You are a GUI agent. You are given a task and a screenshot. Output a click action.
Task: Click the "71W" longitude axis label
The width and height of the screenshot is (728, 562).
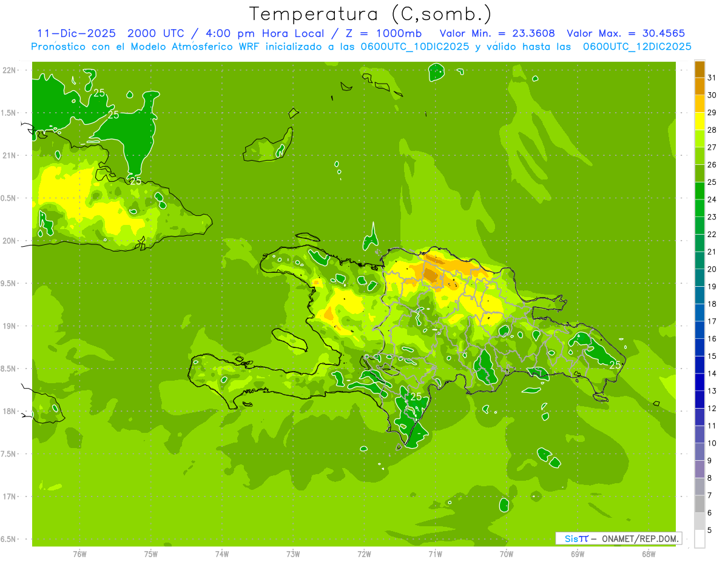pyautogui.click(x=435, y=554)
